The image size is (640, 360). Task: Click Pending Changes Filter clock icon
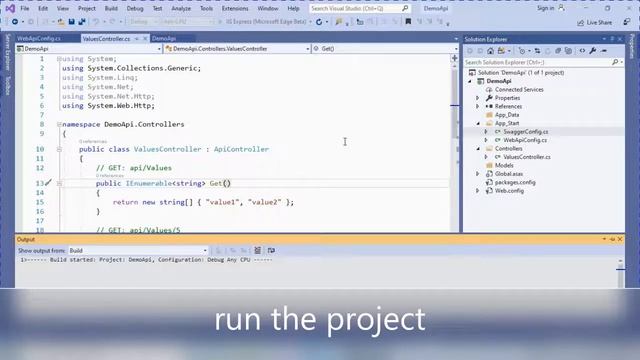pyautogui.click(x=522, y=51)
